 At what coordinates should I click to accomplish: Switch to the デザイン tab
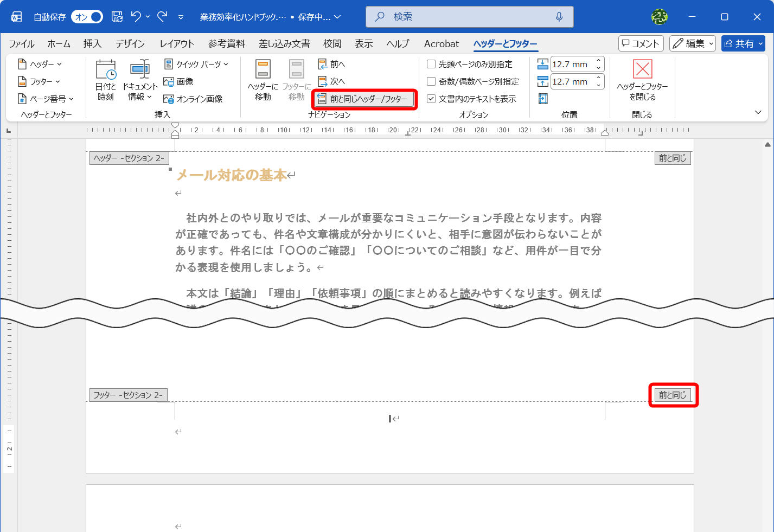click(130, 43)
